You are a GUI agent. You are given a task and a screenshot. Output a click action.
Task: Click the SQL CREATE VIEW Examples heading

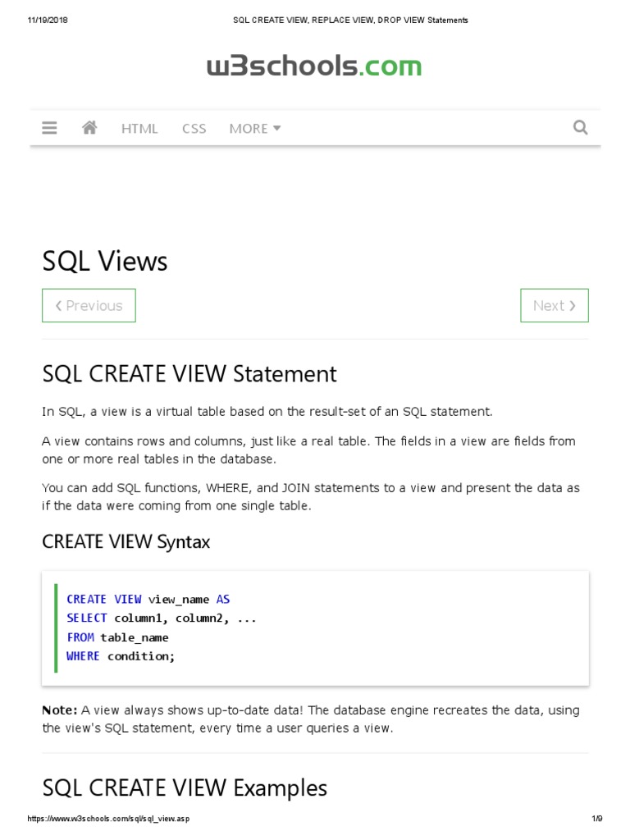(x=185, y=788)
